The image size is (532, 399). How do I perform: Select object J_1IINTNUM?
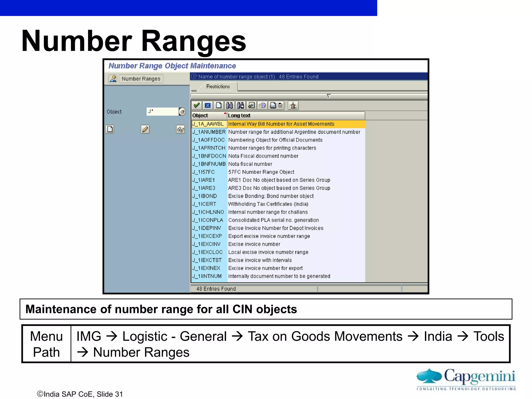[207, 276]
